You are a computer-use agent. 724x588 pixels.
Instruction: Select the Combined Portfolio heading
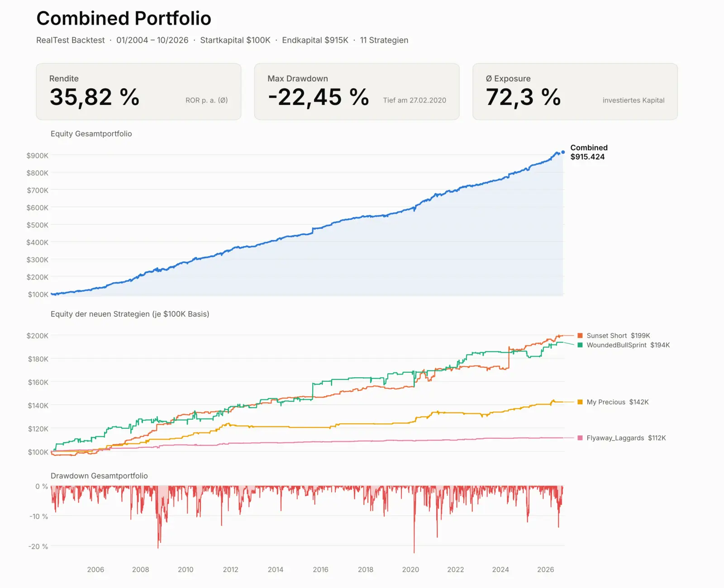click(x=124, y=19)
